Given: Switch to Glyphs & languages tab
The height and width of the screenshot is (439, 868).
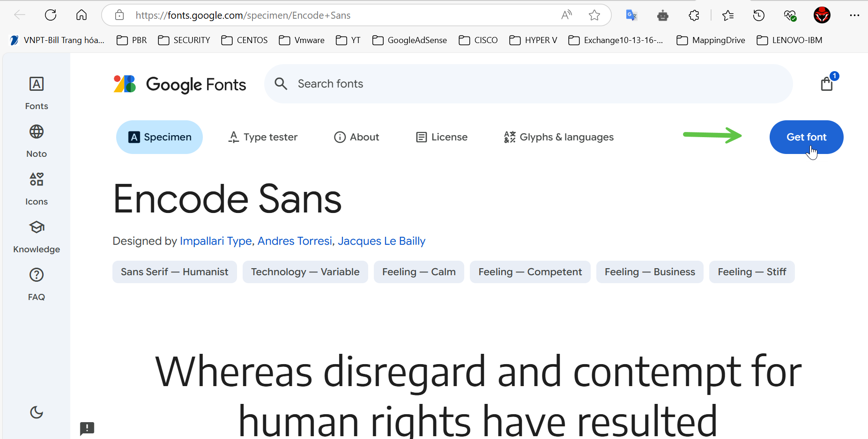Looking at the screenshot, I should pyautogui.click(x=559, y=137).
